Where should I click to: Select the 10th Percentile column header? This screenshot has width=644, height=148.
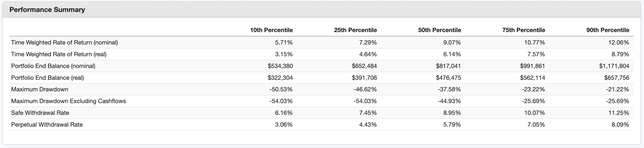271,30
